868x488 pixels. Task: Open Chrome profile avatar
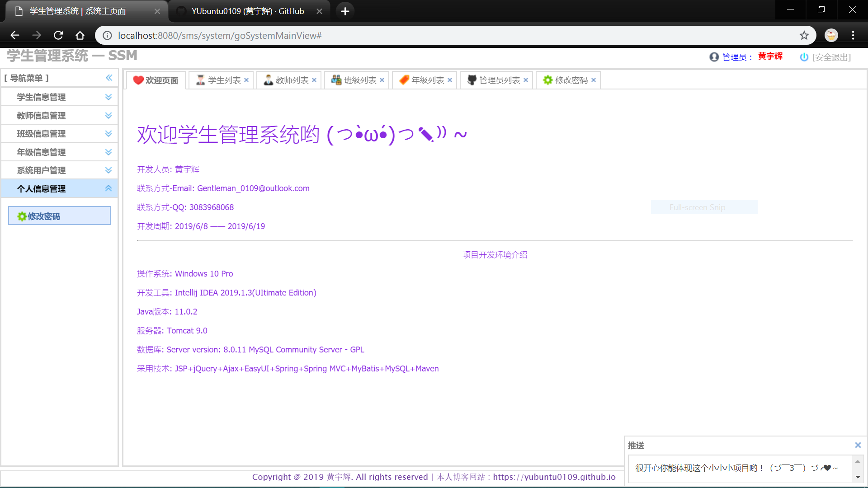tap(831, 35)
